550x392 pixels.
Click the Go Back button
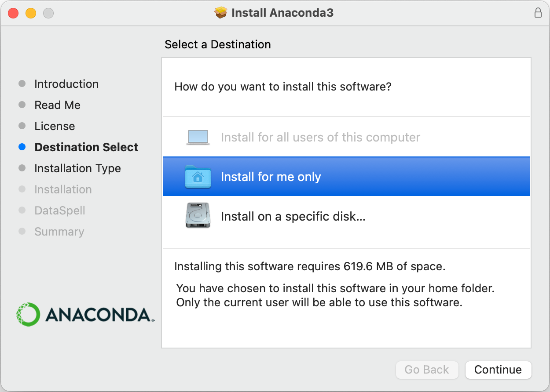427,370
